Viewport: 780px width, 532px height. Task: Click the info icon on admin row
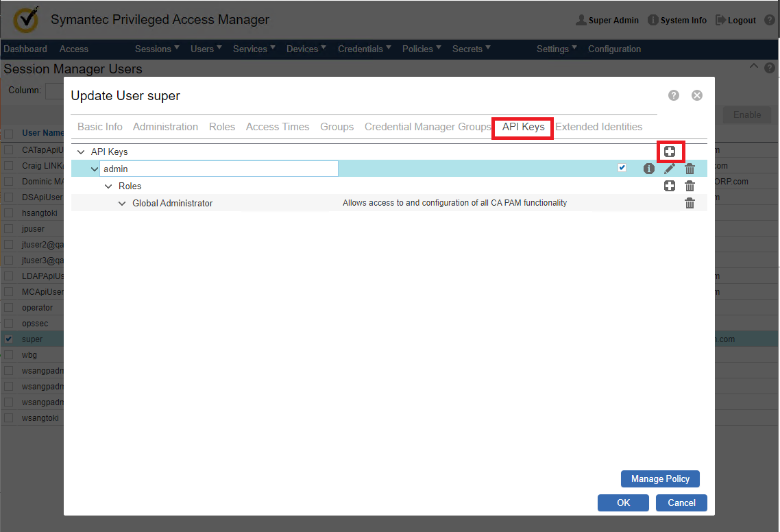(648, 169)
